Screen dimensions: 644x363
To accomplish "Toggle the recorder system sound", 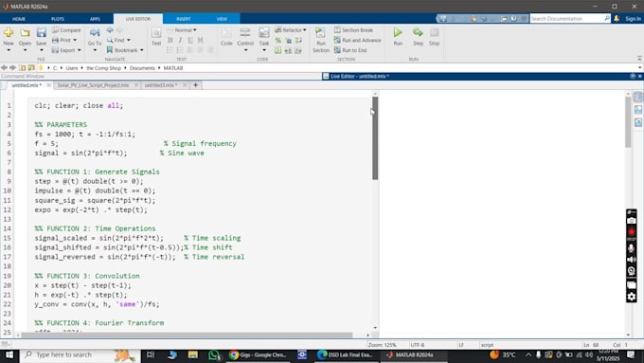I will tap(632, 260).
